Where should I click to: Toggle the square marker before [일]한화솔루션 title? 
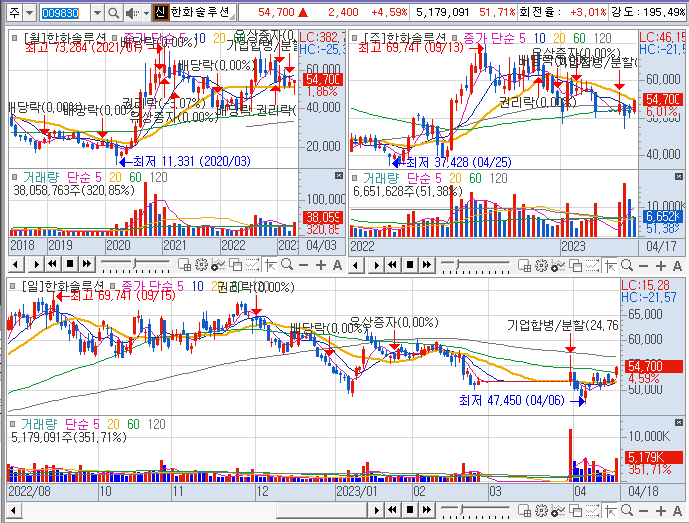pyautogui.click(x=13, y=286)
